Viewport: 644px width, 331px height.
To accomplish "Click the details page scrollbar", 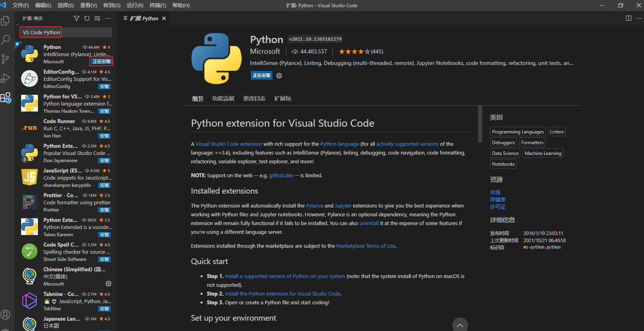I will tap(480, 124).
